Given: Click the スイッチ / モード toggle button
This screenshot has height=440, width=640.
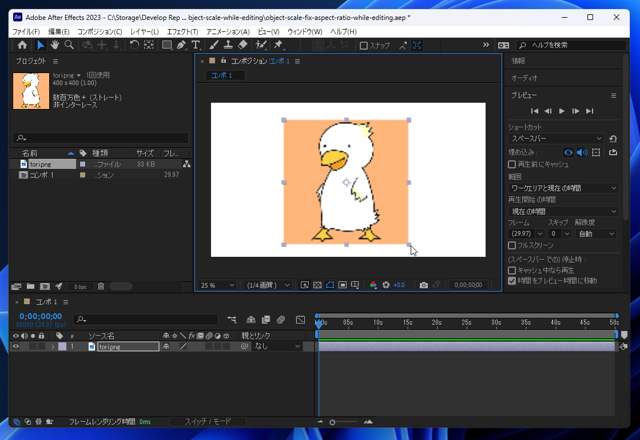Looking at the screenshot, I should (208, 422).
